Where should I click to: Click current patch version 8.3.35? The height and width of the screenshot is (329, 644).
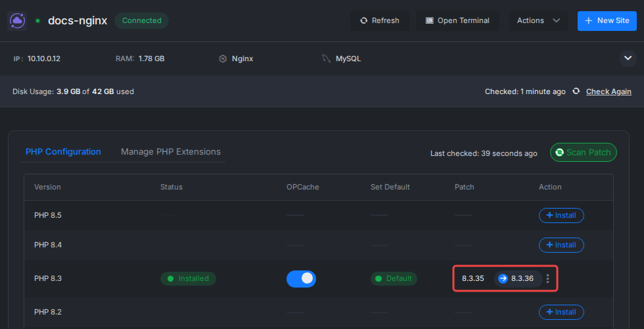point(472,278)
